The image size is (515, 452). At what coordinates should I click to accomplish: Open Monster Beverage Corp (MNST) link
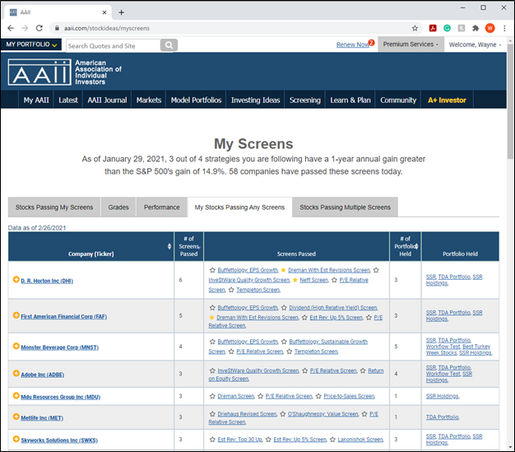coord(60,347)
